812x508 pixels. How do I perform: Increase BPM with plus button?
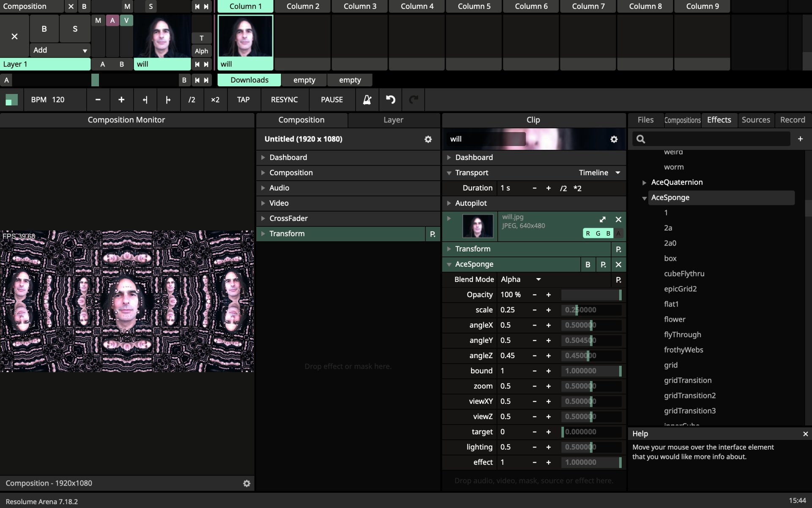click(121, 99)
